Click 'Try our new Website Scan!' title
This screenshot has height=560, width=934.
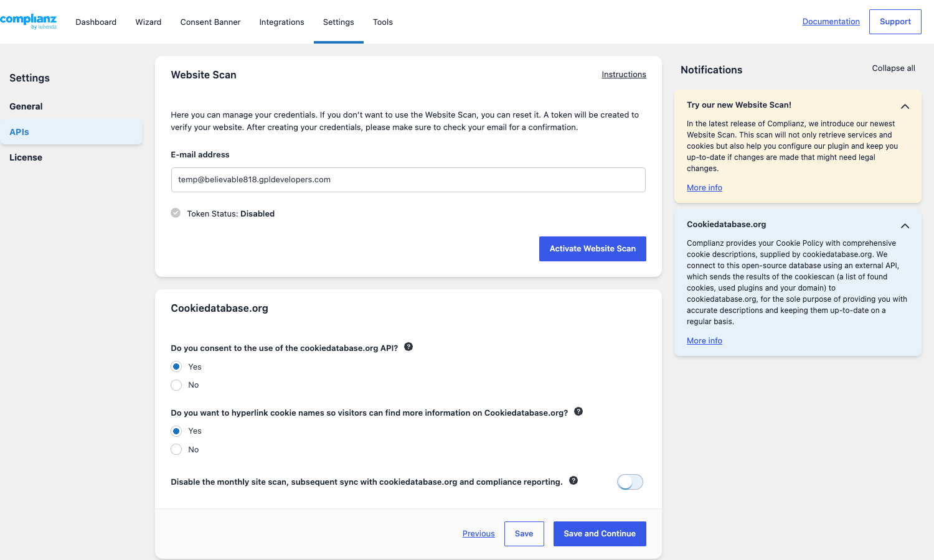[739, 105]
